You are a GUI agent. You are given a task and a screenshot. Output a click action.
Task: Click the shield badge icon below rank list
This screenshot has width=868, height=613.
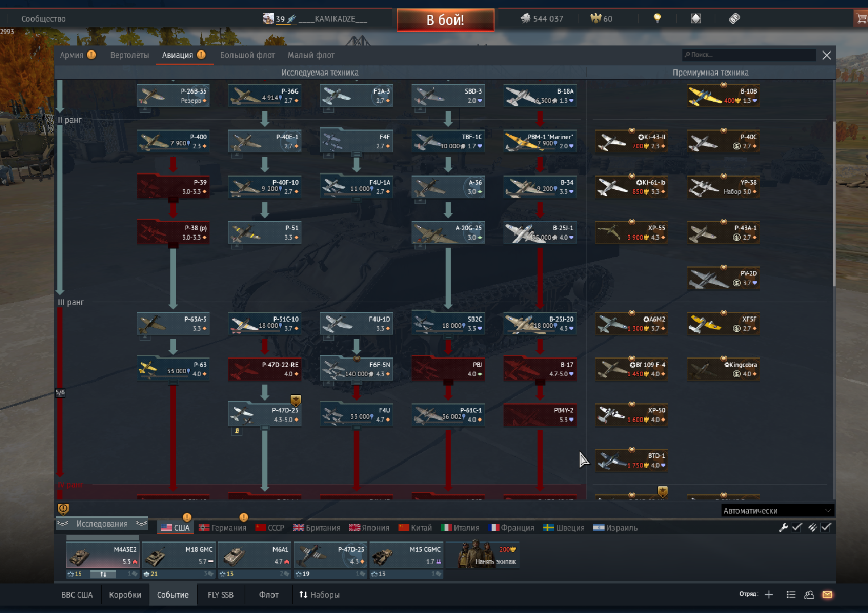(63, 508)
